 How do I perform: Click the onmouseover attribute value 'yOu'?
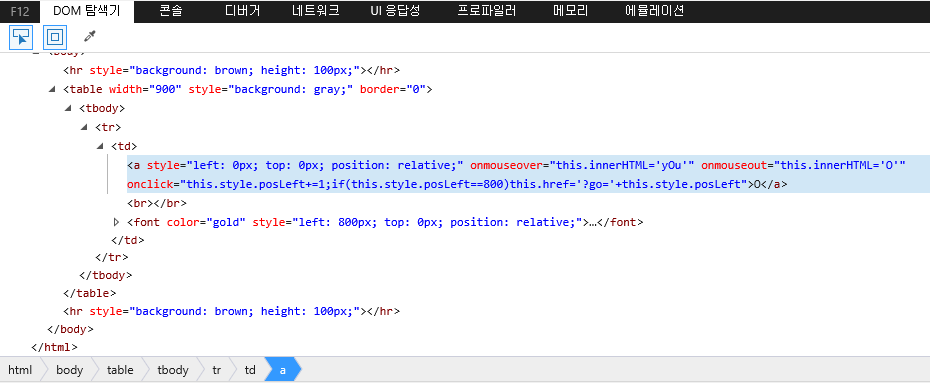tap(623, 165)
